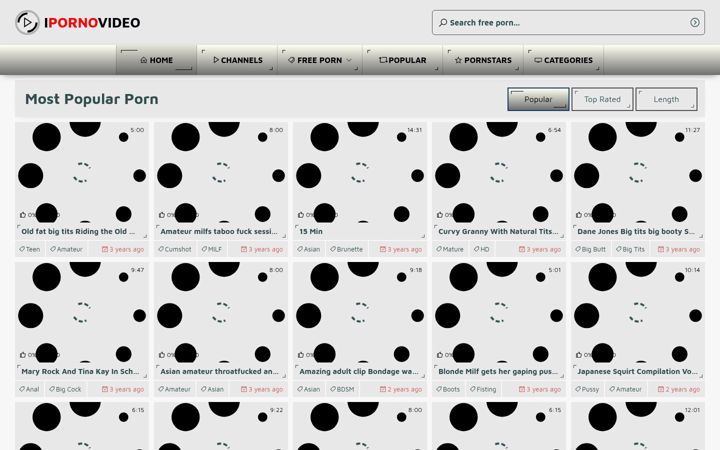
Task: Click tag icon next to HD
Action: [477, 249]
